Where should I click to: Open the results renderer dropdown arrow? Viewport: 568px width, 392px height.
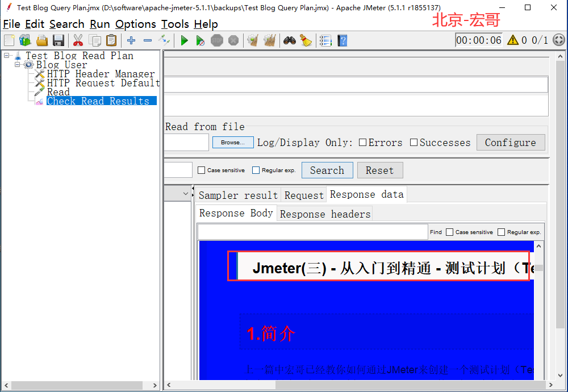pyautogui.click(x=186, y=194)
